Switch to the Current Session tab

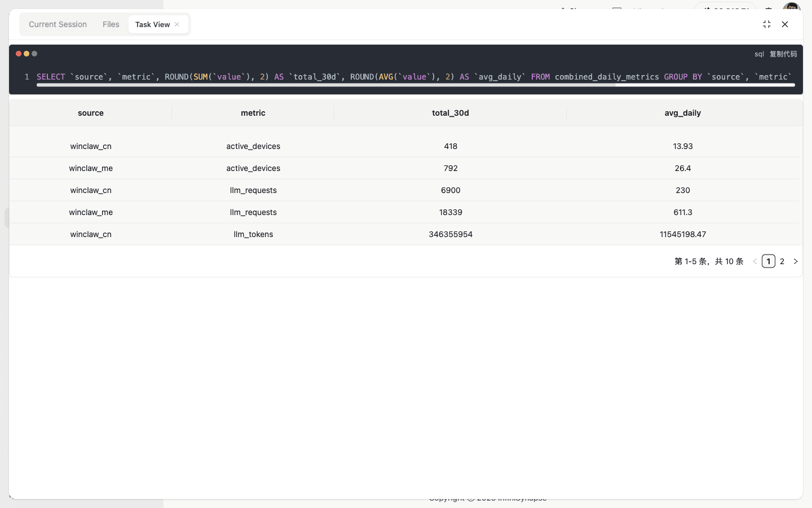point(58,24)
